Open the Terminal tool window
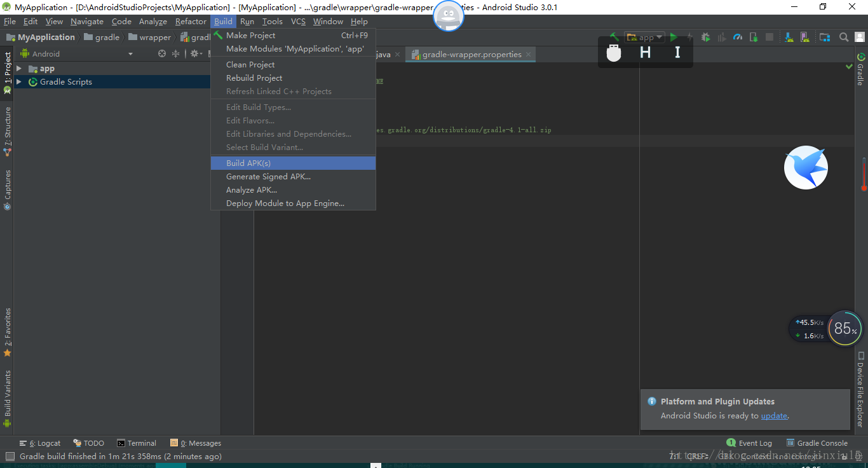The height and width of the screenshot is (468, 868). pos(137,443)
